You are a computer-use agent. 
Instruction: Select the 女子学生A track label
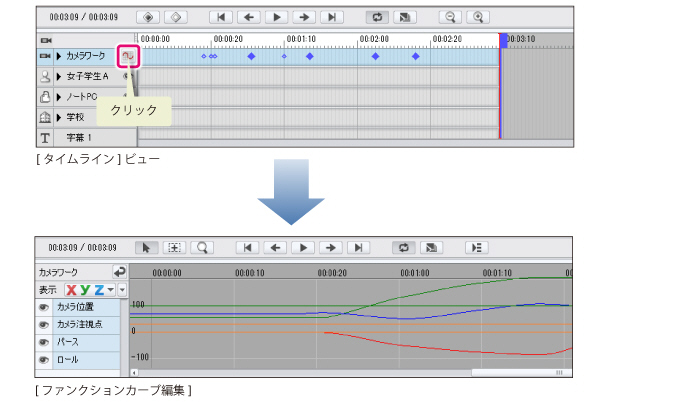click(88, 76)
